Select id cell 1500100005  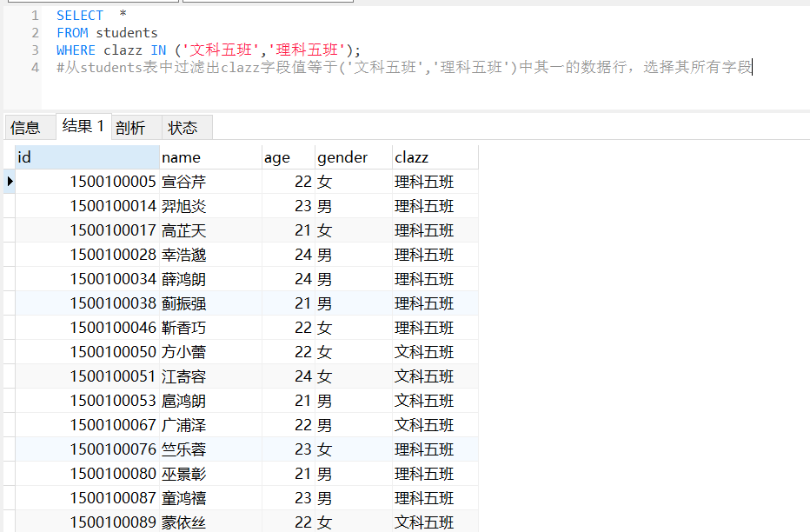[x=87, y=182]
